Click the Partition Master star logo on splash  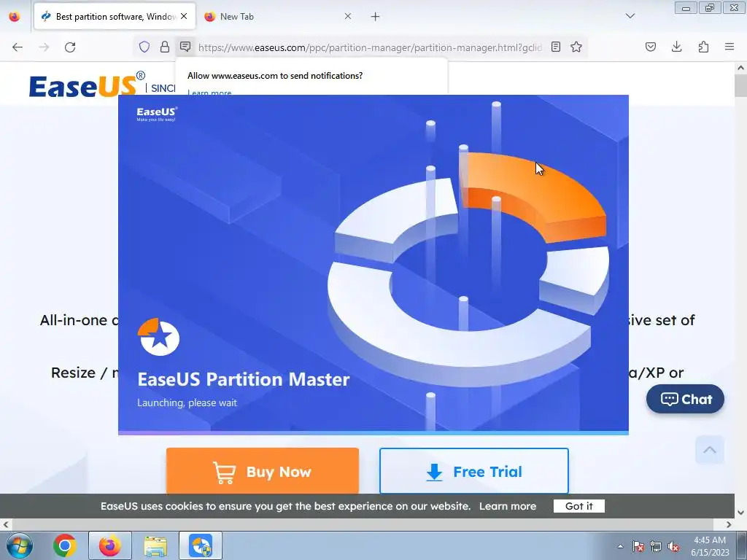click(x=158, y=337)
